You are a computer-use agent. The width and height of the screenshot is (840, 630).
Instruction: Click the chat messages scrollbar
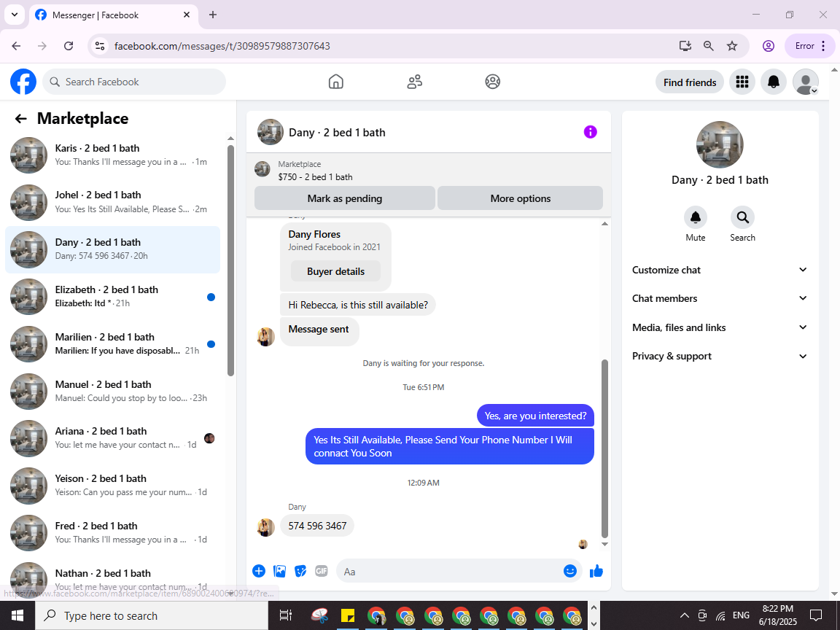(x=604, y=448)
